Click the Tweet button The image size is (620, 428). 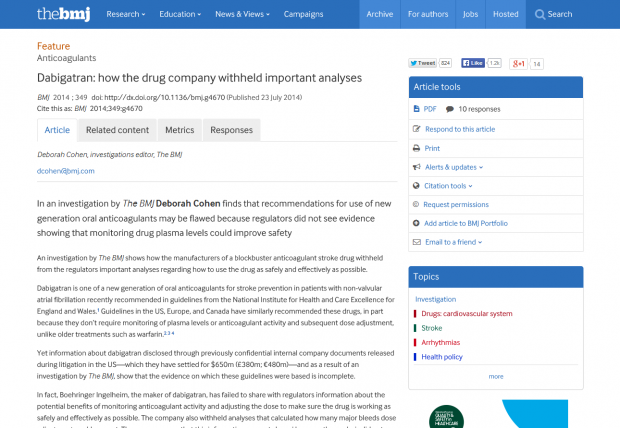point(422,63)
